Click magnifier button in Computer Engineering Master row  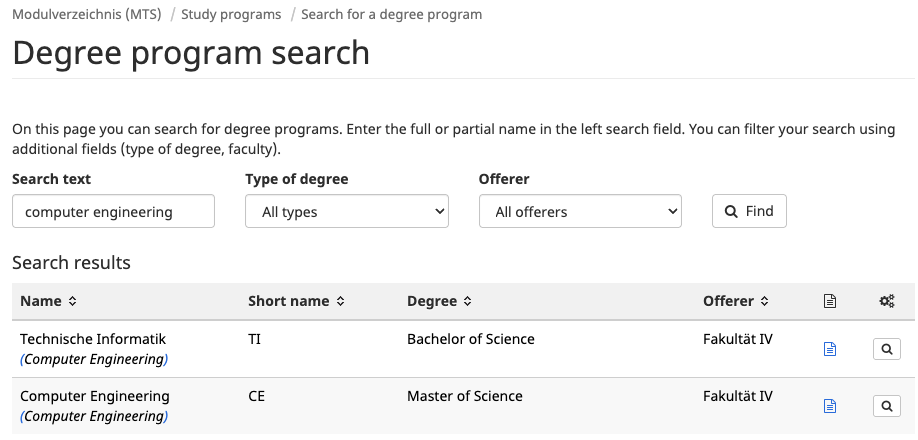[x=887, y=406]
